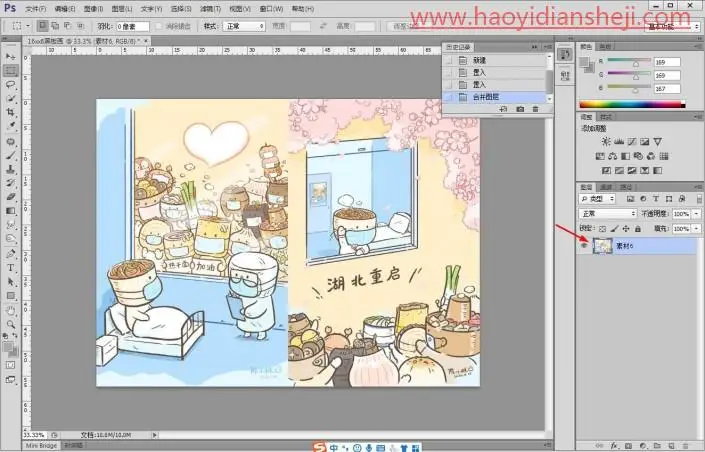Add a Brightness/Contrast adjustment
The width and height of the screenshot is (705, 452).
(x=606, y=142)
